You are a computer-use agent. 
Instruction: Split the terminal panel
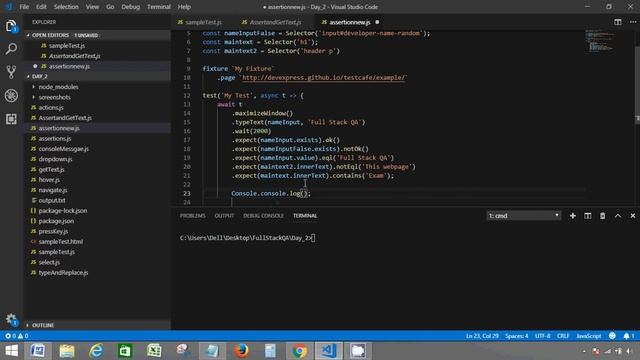click(587, 216)
